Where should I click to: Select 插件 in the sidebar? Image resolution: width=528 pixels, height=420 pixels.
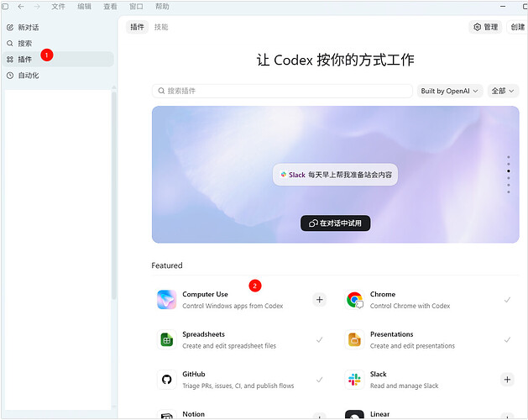58,60
